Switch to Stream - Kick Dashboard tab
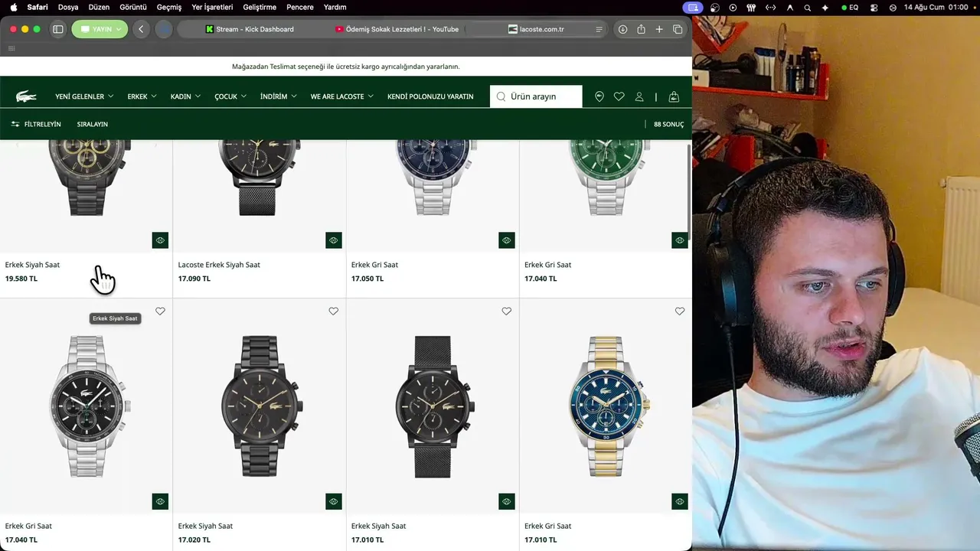The height and width of the screenshot is (551, 980). (250, 29)
